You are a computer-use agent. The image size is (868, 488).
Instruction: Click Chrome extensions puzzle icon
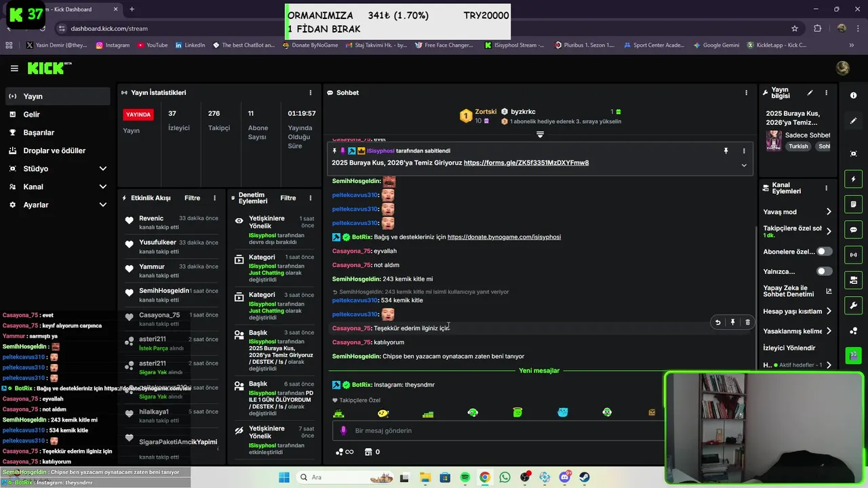click(x=817, y=28)
